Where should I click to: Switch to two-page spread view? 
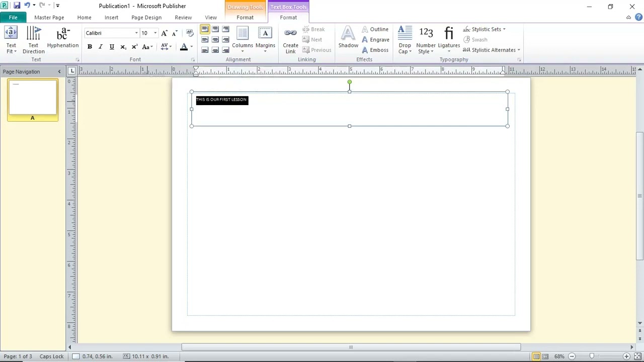tap(545, 356)
